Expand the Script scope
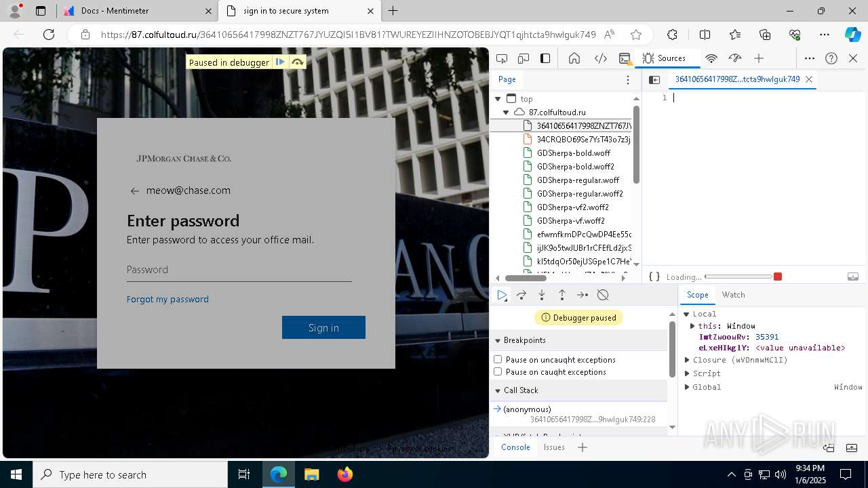 [687, 373]
